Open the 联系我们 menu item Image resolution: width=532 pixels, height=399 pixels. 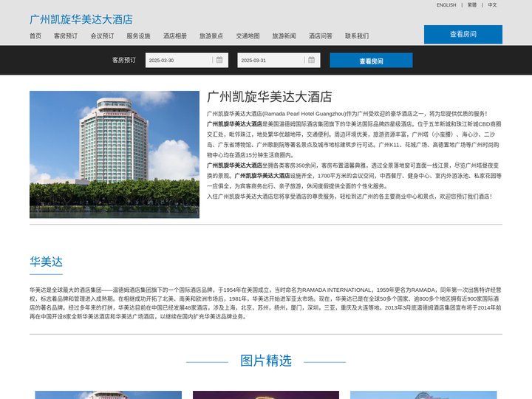[x=357, y=36]
